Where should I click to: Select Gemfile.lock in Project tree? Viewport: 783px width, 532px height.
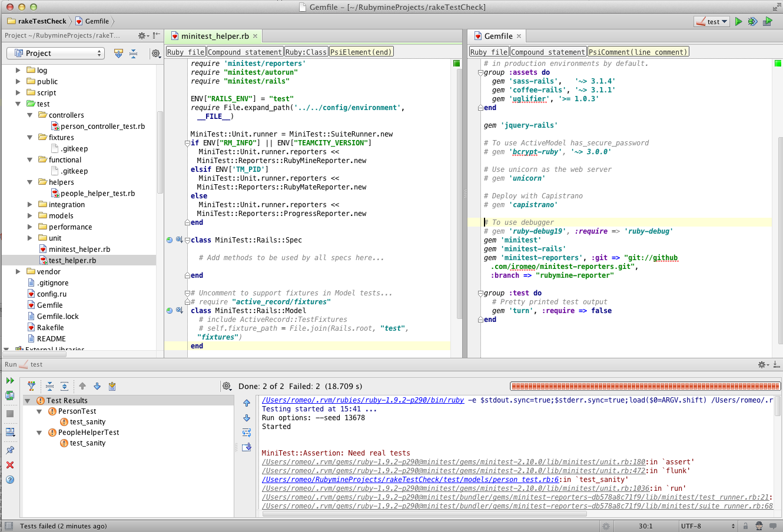click(52, 316)
